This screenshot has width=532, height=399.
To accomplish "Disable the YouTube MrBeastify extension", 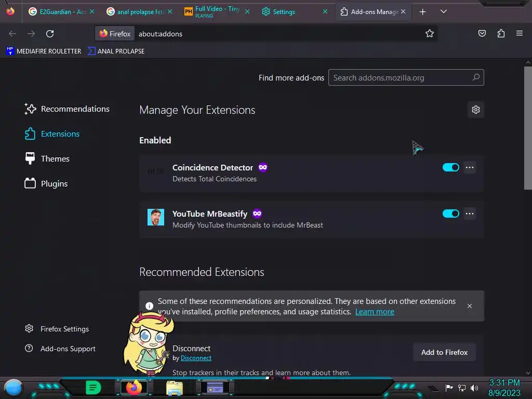I will pyautogui.click(x=450, y=214).
